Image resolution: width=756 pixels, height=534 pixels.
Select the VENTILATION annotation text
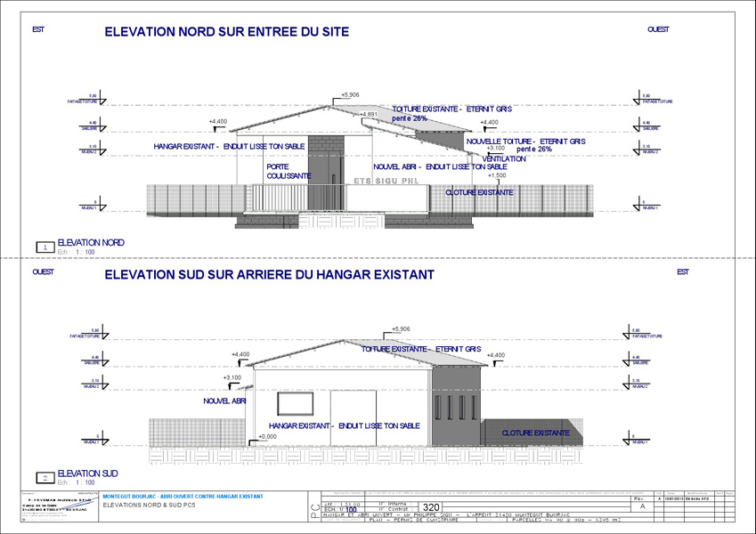504,158
